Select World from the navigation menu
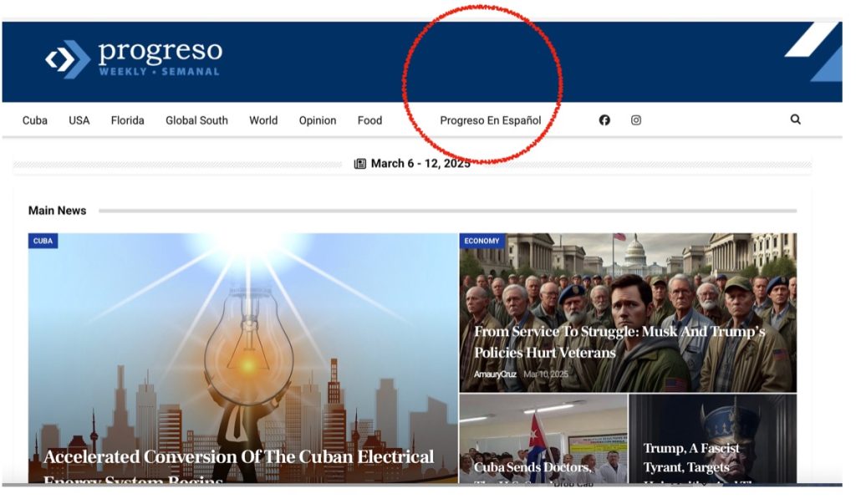Screen dimensions: 856x504 click(x=263, y=120)
